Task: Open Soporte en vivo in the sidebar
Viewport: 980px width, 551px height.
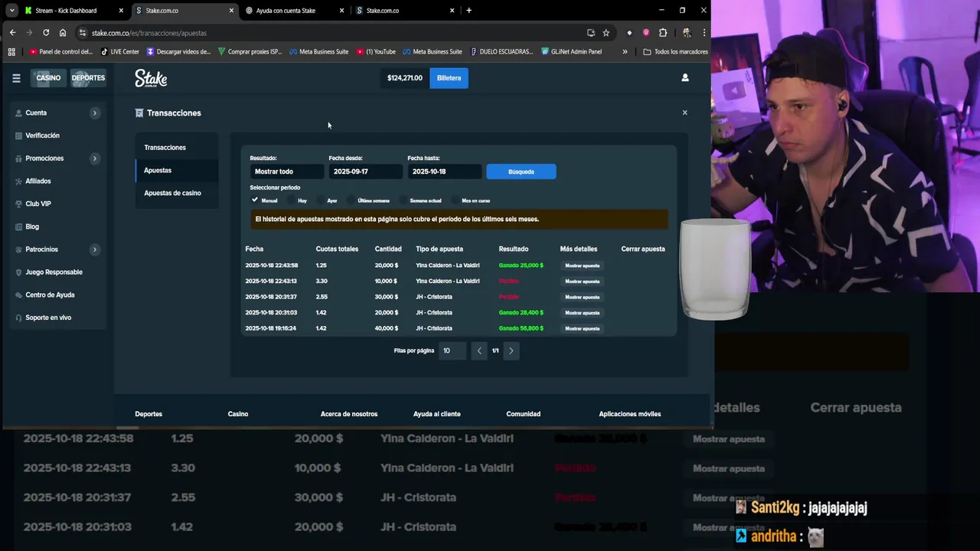Action: (x=48, y=318)
